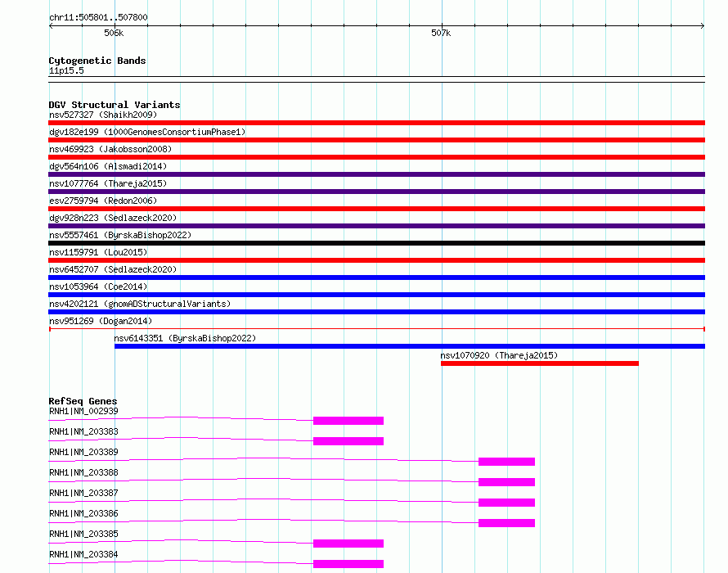Click the dgv928n223 (Sedlazeck2020) purple bar

point(376,226)
